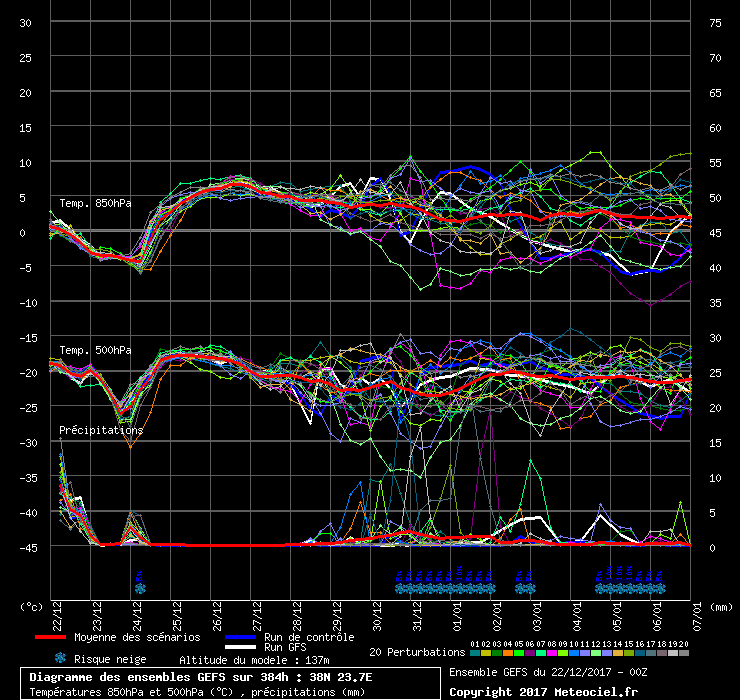
Task: Click the snowflake row near 05/01
Action: [x=631, y=589]
